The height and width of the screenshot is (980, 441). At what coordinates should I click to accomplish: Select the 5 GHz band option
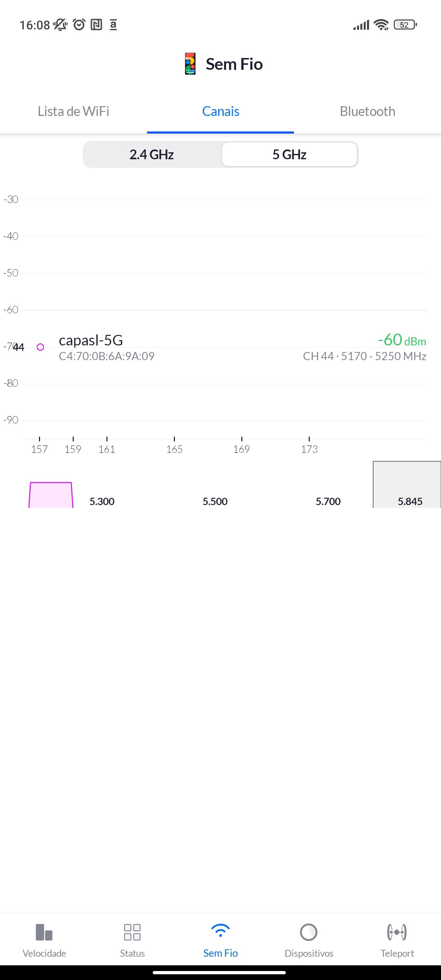[x=290, y=154]
